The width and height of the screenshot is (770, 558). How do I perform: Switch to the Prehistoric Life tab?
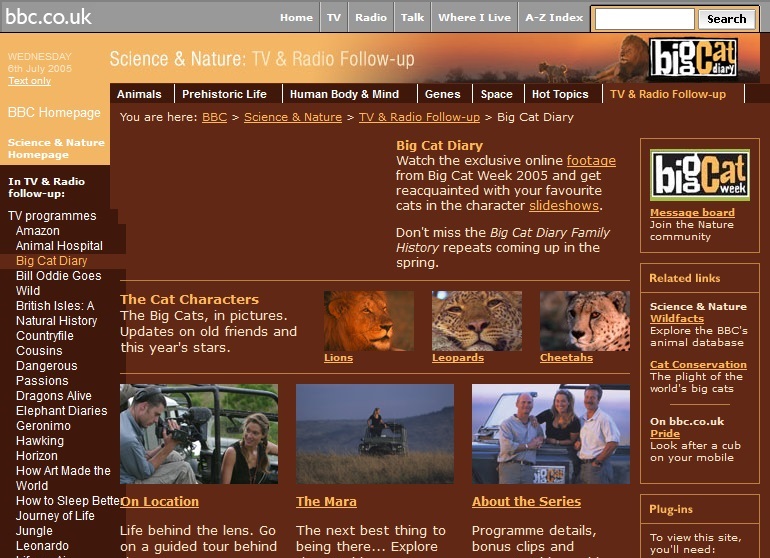coord(224,94)
